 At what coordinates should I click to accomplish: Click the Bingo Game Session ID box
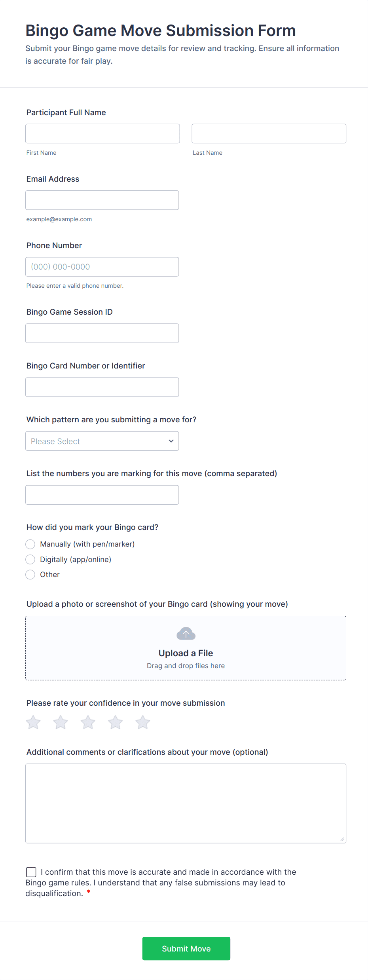(x=102, y=333)
